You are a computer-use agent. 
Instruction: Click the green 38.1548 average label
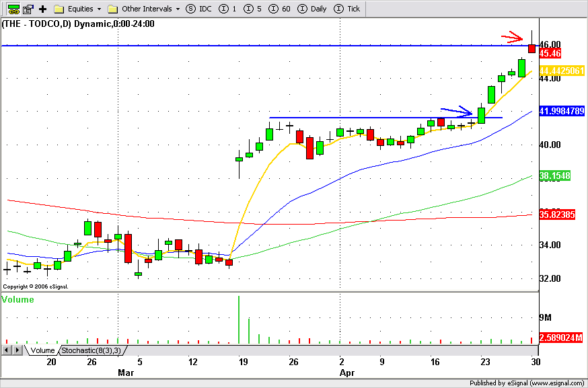pyautogui.click(x=554, y=176)
